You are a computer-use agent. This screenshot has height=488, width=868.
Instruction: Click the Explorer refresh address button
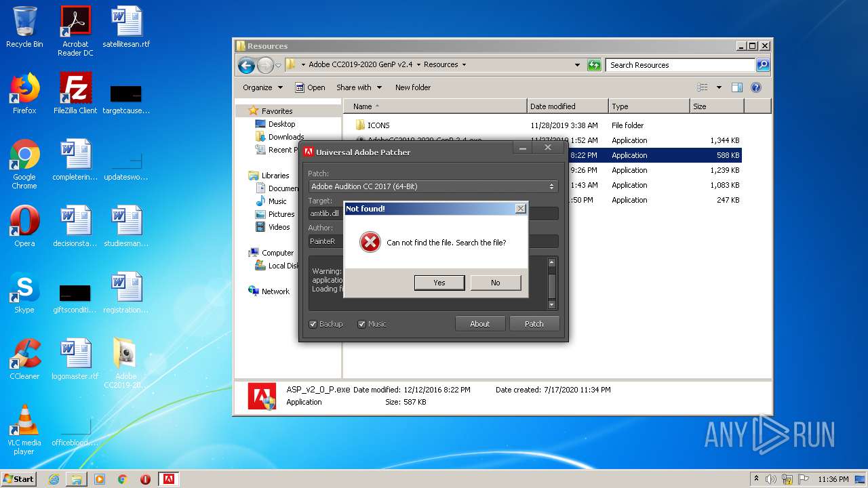[x=594, y=65]
